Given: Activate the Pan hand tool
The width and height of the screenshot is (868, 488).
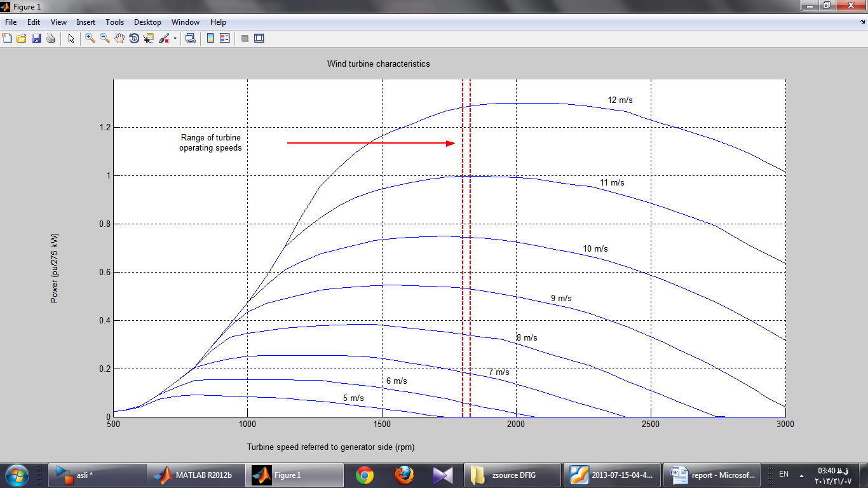Looking at the screenshot, I should click(x=119, y=39).
